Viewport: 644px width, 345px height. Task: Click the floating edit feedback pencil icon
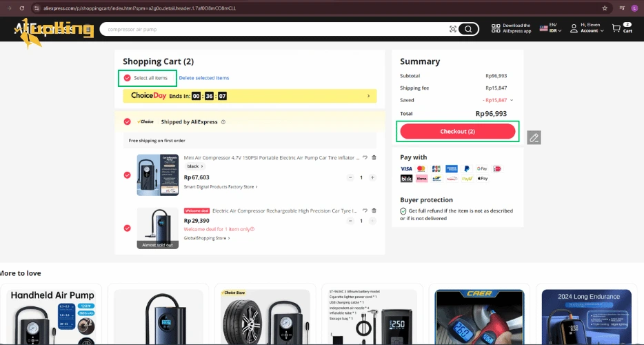[x=534, y=138]
